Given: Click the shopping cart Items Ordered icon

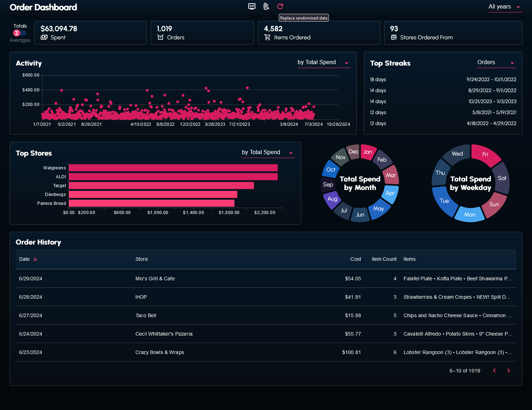Looking at the screenshot, I should click(267, 37).
